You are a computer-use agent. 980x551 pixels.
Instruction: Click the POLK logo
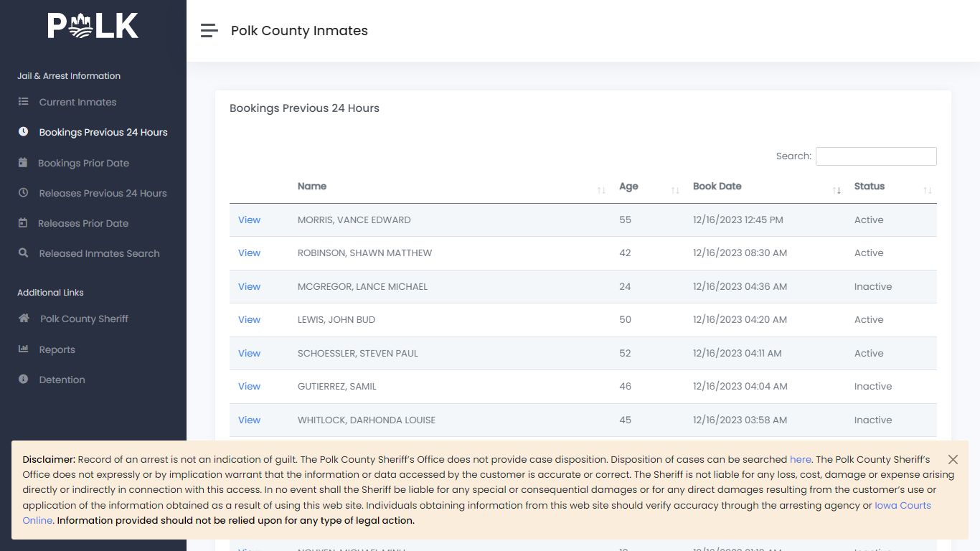[93, 27]
